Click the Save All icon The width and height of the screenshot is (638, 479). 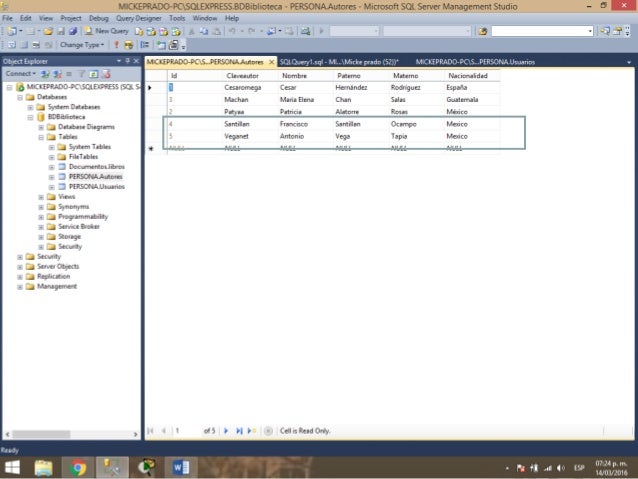pos(73,31)
